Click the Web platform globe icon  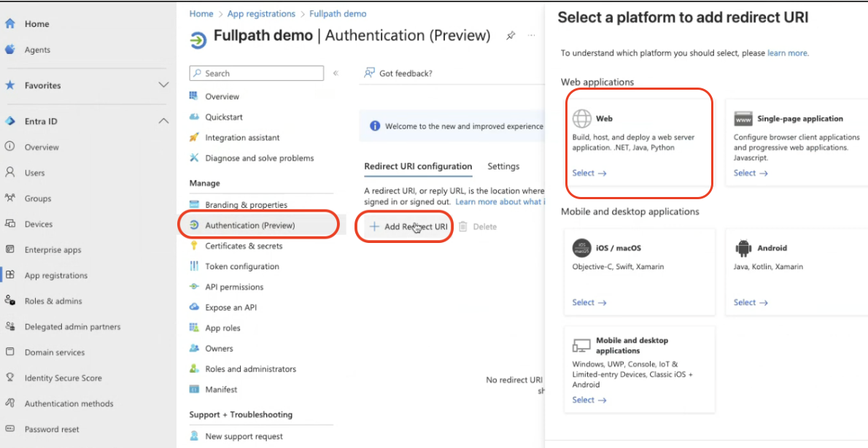coord(581,118)
